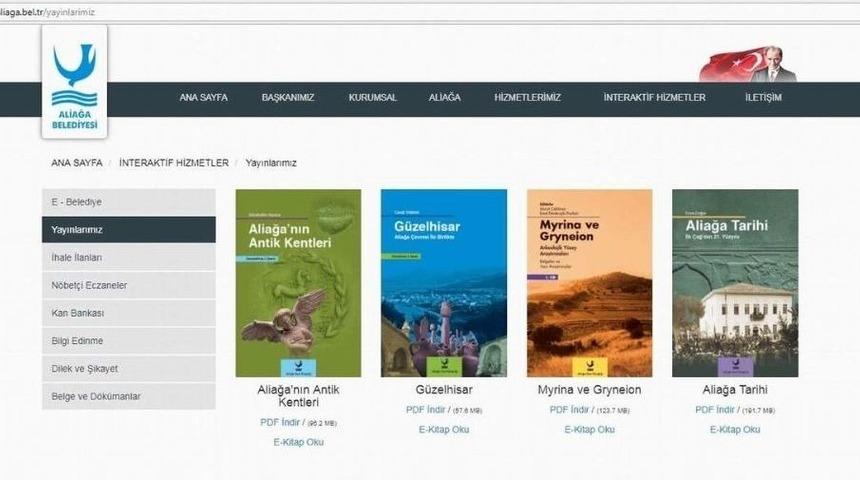Select Yayınlarımız in sidebar
The width and height of the screenshot is (860, 480).
tap(129, 230)
